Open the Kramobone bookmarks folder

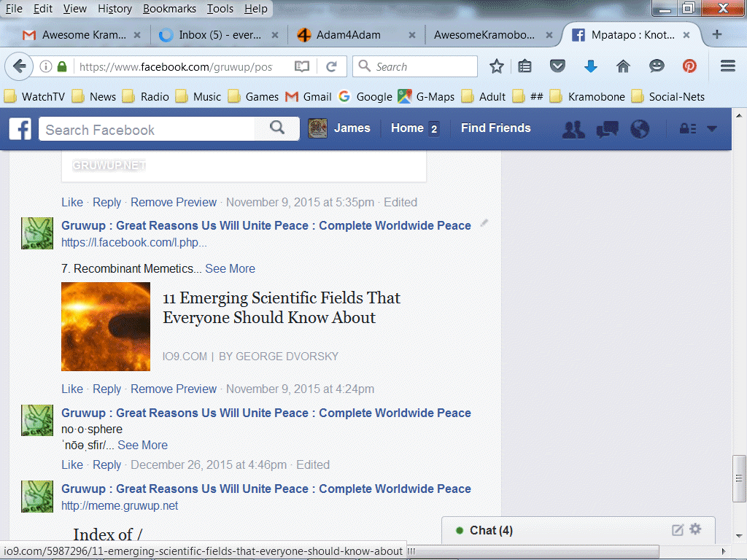tap(587, 97)
